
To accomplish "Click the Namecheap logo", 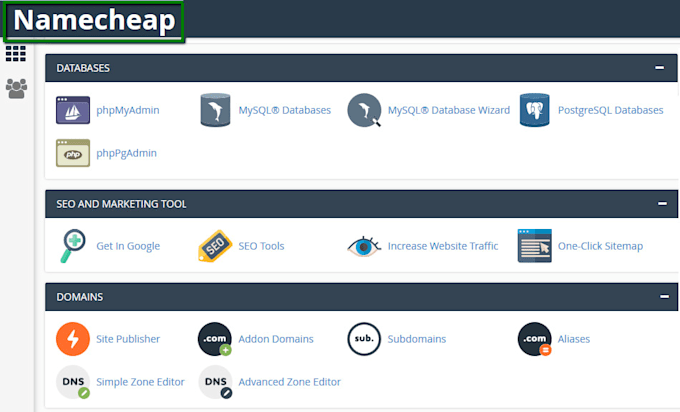I will point(94,21).
